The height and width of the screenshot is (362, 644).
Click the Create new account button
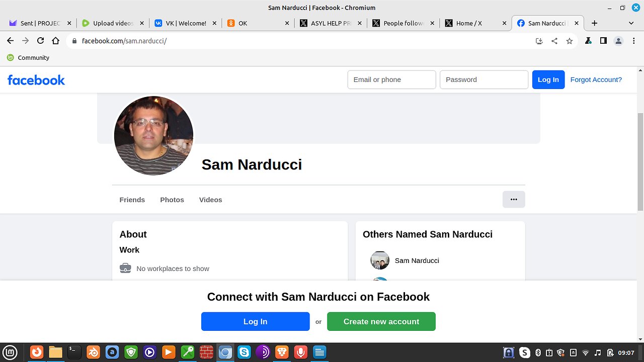coord(381,322)
